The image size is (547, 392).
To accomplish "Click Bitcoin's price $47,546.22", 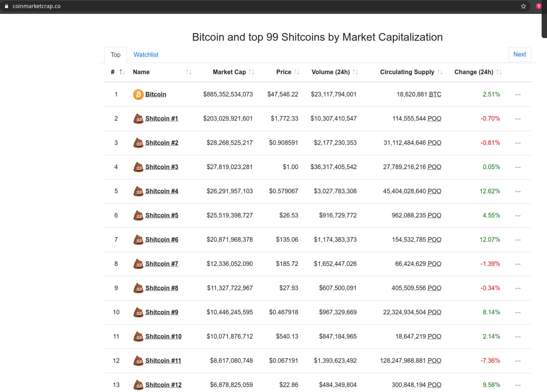I will [283, 94].
